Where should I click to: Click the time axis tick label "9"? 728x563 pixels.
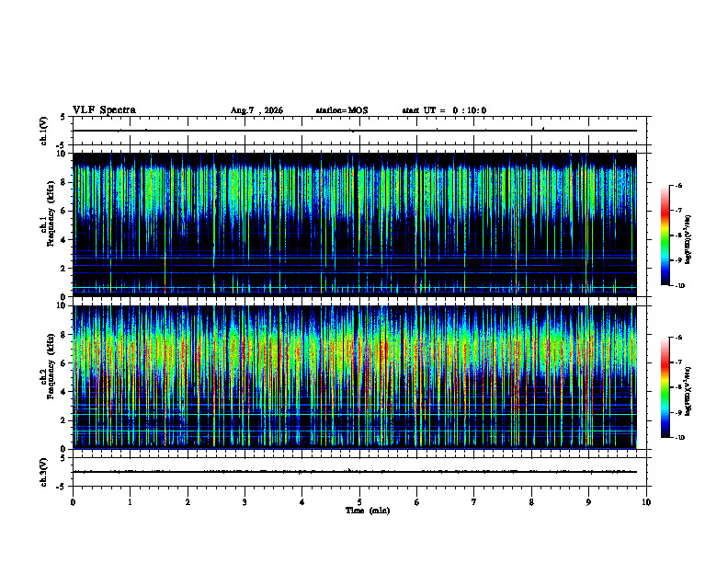coord(588,502)
